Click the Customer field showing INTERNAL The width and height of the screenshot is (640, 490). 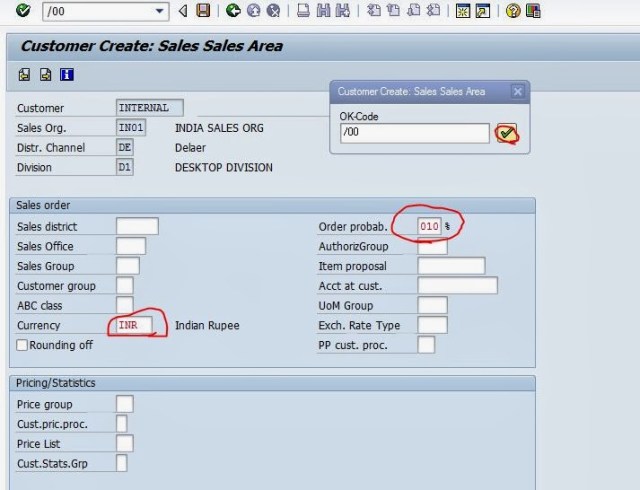150,108
